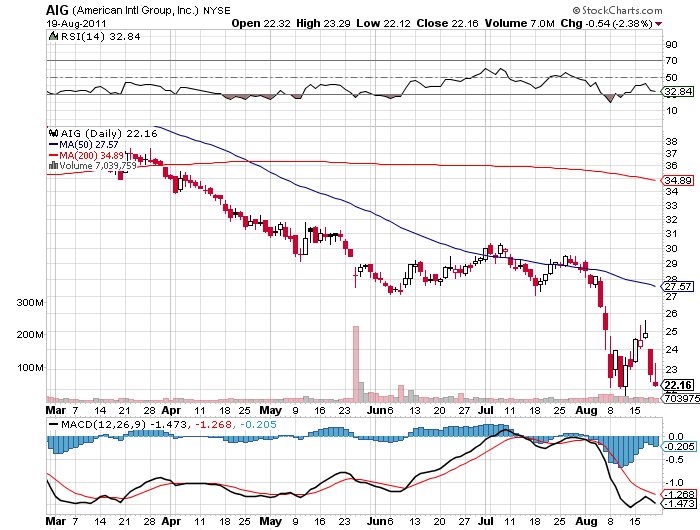Click the StockCharts.com copyright label
Screen dimensions: 700x530
coord(617,10)
